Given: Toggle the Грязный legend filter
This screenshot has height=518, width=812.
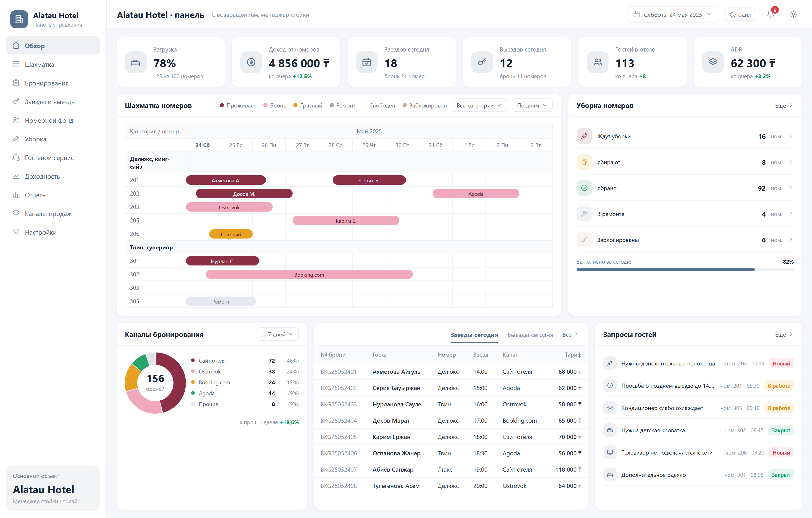Looking at the screenshot, I should pos(308,106).
